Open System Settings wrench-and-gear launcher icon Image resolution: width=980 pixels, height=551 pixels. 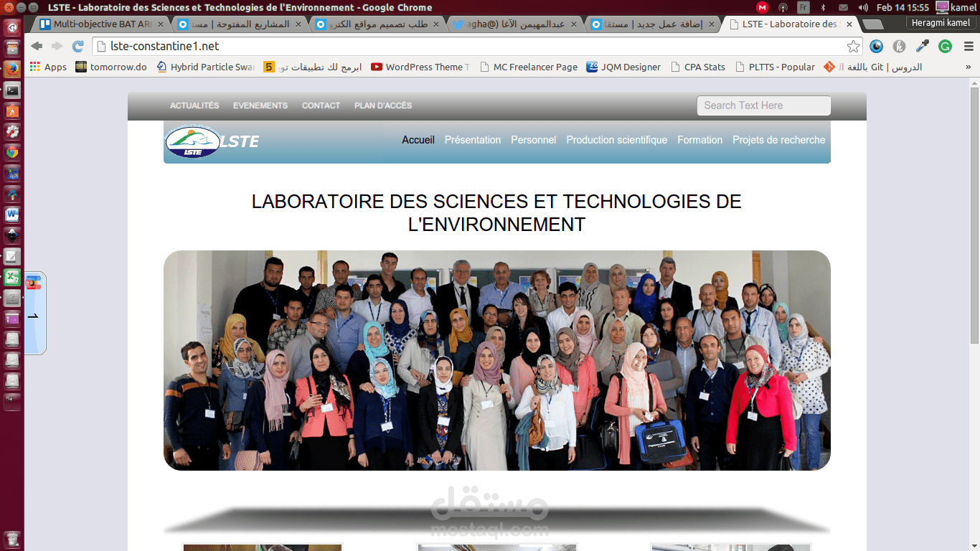(12, 132)
